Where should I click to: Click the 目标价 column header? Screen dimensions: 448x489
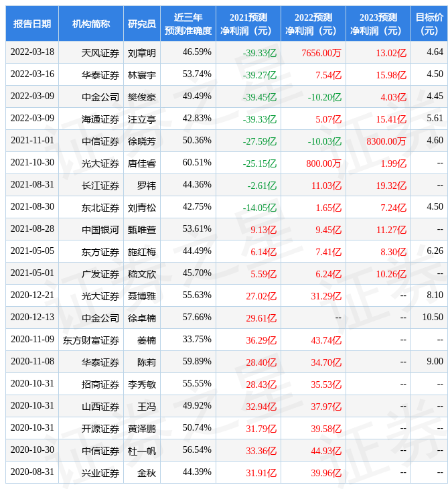tap(429, 23)
